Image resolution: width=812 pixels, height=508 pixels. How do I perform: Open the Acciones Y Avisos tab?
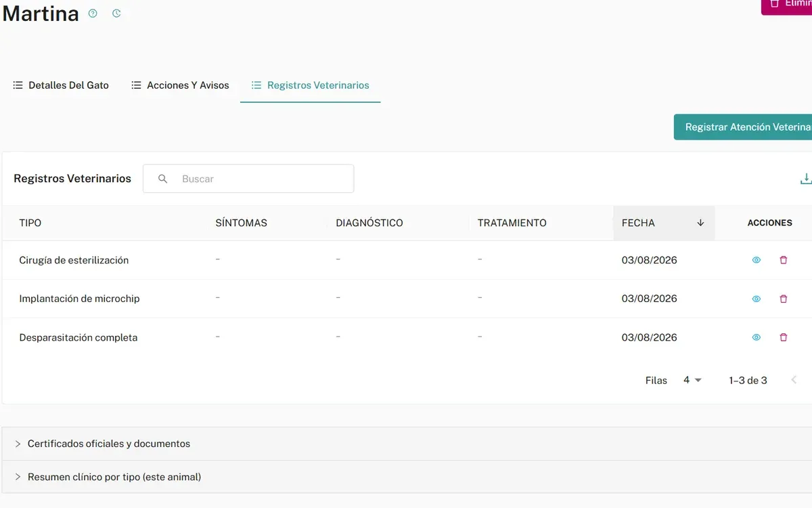pyautogui.click(x=180, y=85)
